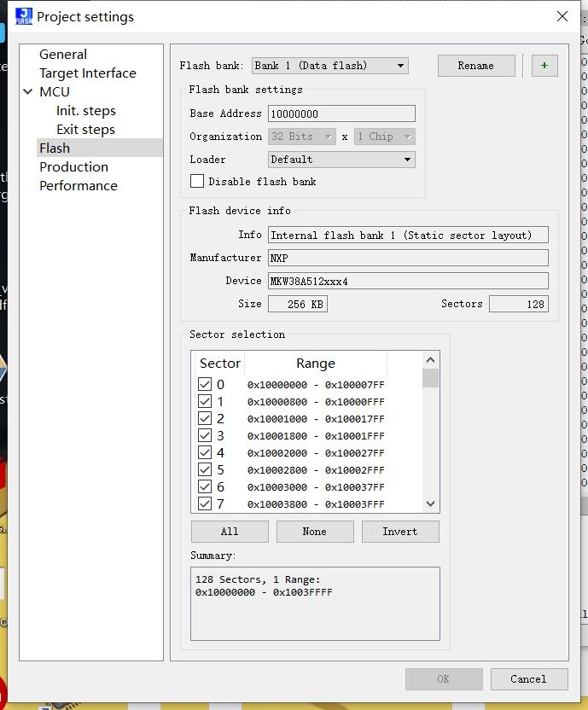Click range 0x10000000 - 0x100007FF
The image size is (588, 710).
316,385
